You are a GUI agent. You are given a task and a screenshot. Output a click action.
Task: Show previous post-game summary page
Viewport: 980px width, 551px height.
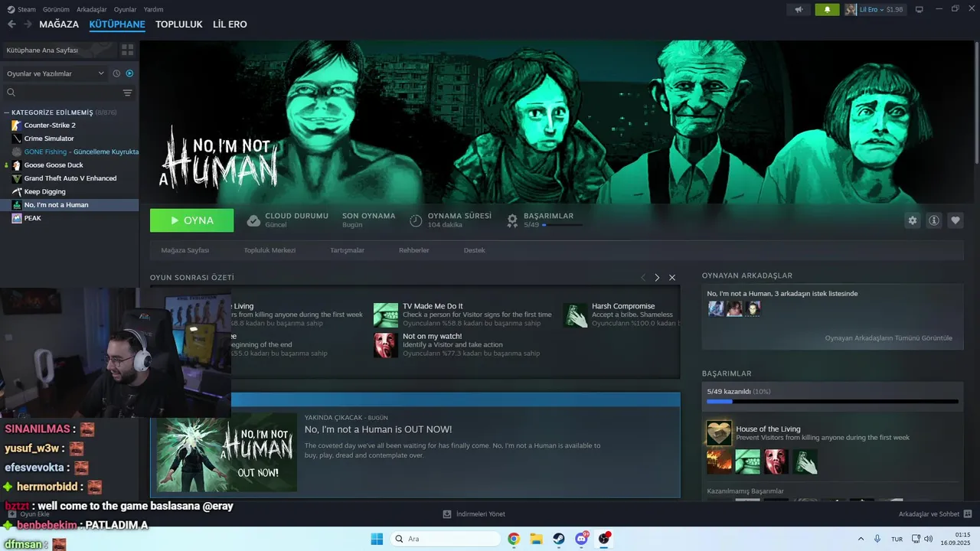click(643, 278)
